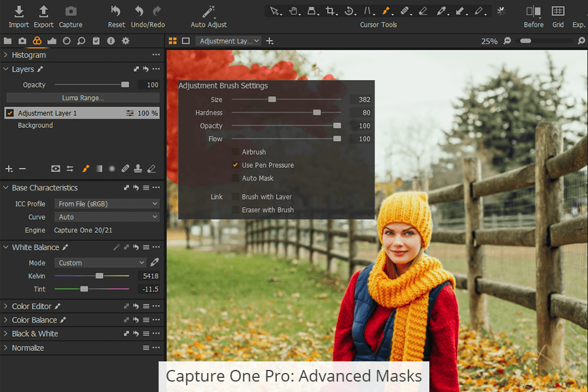This screenshot has width=588, height=392.
Task: Expand the Color Editor panel
Action: [6, 306]
